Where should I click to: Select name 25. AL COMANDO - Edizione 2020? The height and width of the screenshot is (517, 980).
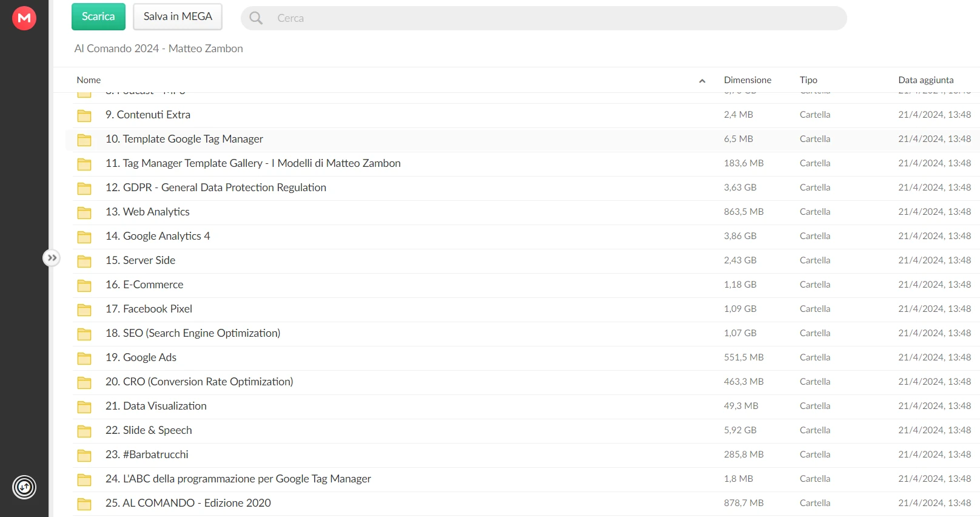pyautogui.click(x=188, y=503)
